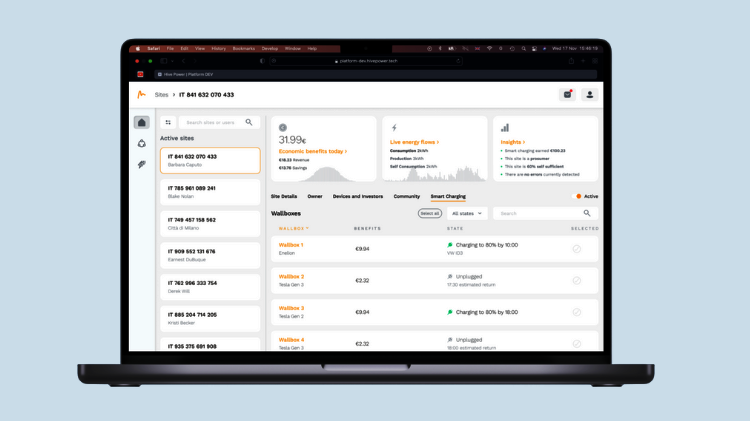This screenshot has width=750, height=421.
Task: Click the Hive Power logo icon
Action: tap(141, 94)
